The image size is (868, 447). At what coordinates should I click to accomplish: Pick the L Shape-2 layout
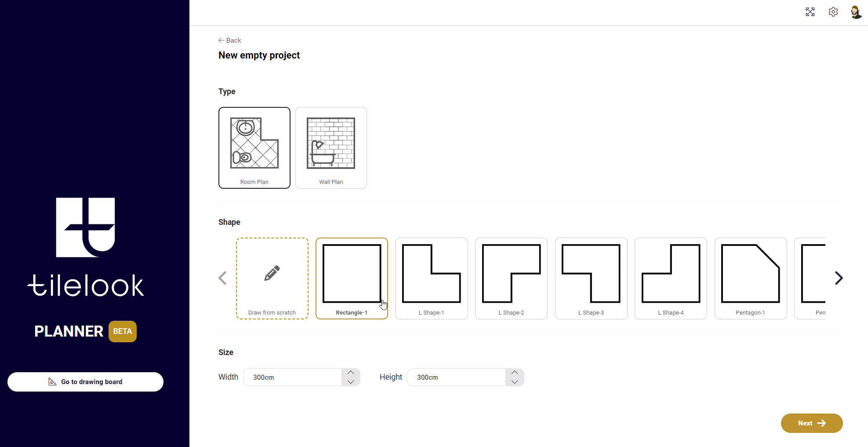511,278
